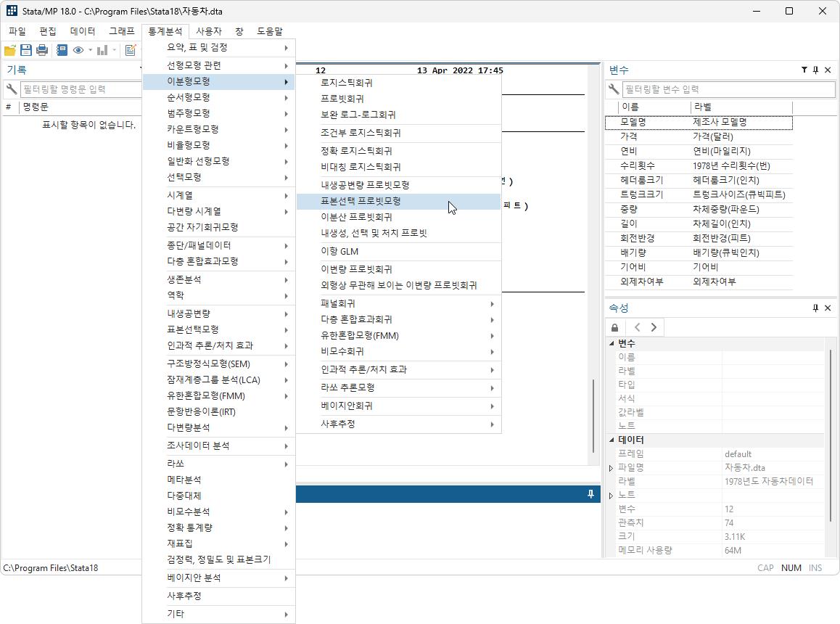Select variable 모델명 row
Image resolution: width=840 pixels, height=624 pixels.
(x=699, y=122)
